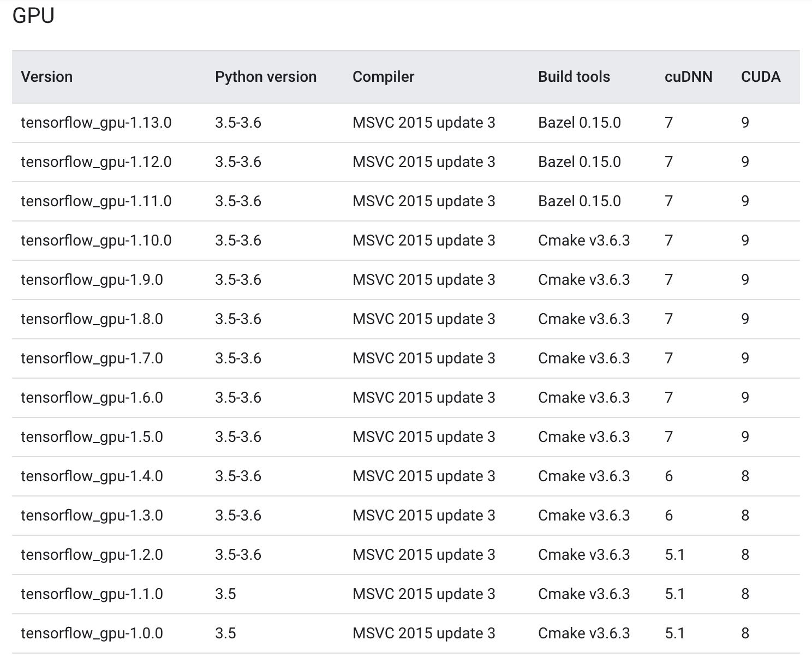Screen dimensions: 812x658
Task: Click MSVC 2015 update 3 in tensorflow_gpu-1.0.0 row
Action: (x=424, y=633)
